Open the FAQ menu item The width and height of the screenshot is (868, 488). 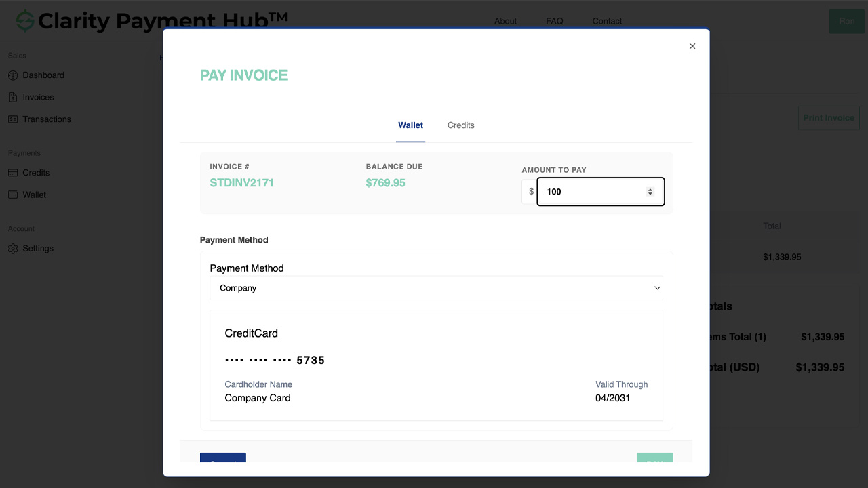[x=554, y=21]
